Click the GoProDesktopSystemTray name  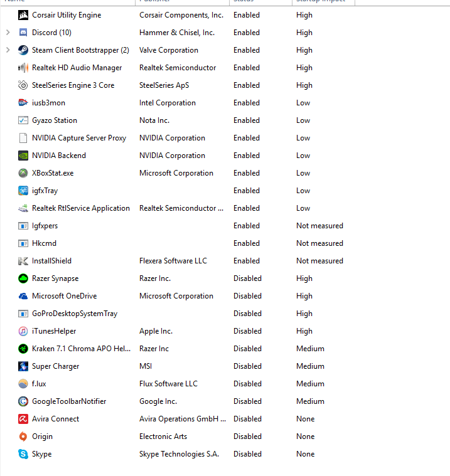click(75, 314)
